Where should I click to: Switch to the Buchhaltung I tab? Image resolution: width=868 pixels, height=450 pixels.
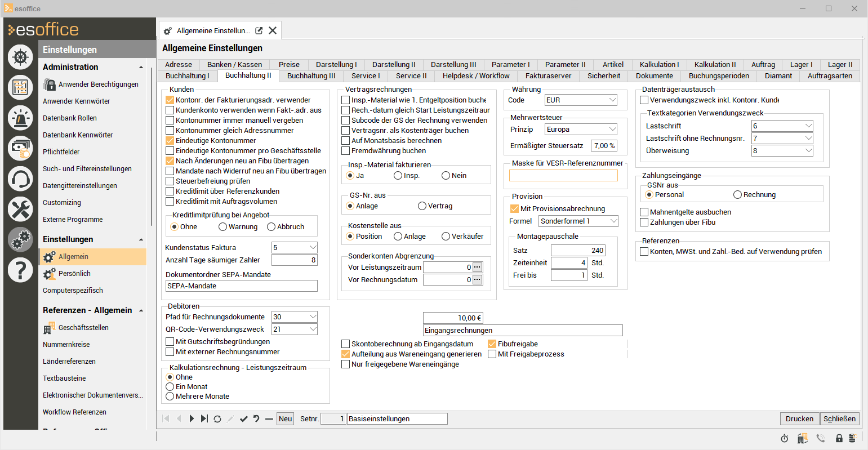187,75
